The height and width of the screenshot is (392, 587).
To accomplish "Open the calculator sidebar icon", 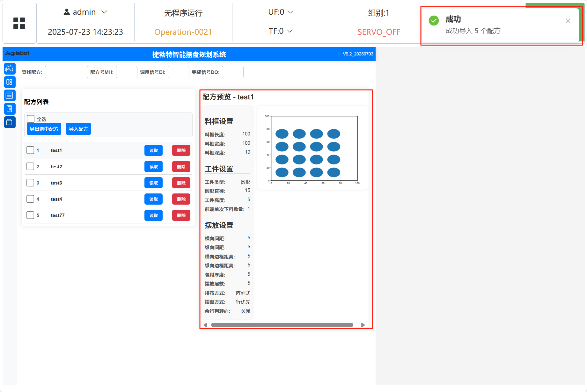I will (x=10, y=109).
